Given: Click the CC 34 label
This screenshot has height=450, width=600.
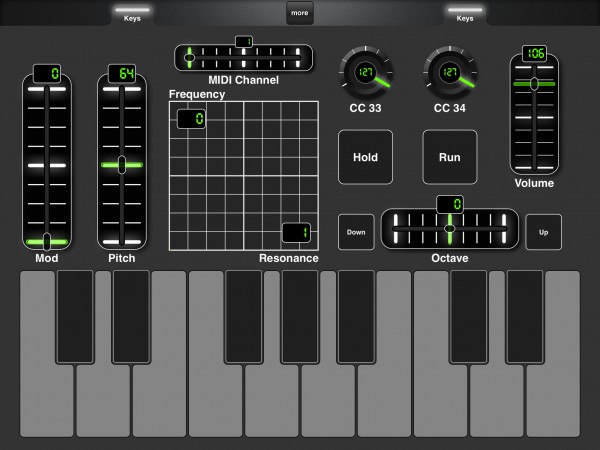Looking at the screenshot, I should [x=450, y=108].
